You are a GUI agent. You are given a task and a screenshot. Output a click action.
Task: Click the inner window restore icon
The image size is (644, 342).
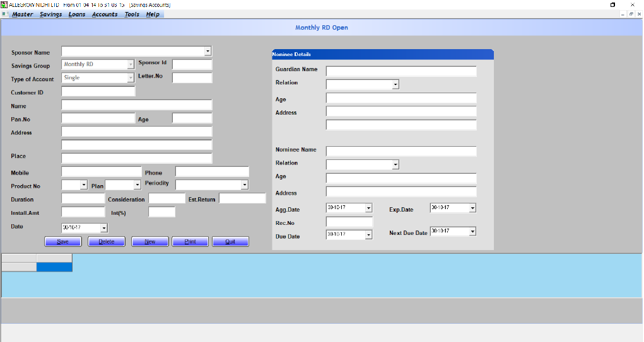point(631,14)
